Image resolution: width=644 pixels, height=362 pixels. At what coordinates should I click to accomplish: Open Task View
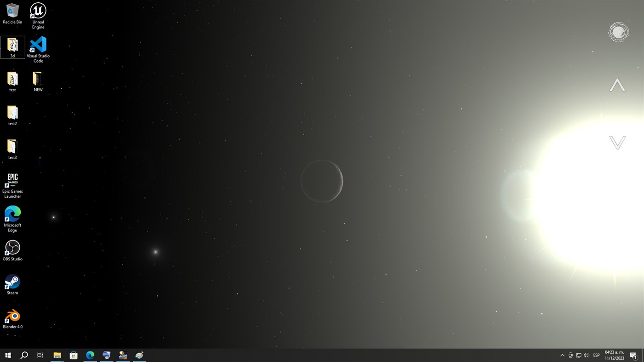point(40,355)
